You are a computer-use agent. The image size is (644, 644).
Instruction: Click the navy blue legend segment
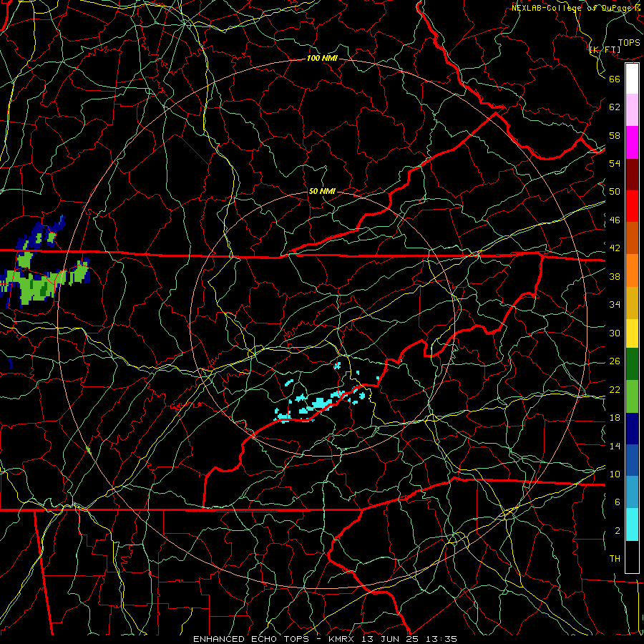[632, 429]
